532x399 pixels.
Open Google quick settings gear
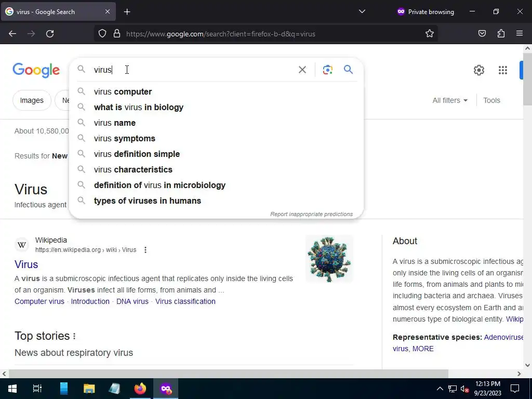[x=478, y=70]
